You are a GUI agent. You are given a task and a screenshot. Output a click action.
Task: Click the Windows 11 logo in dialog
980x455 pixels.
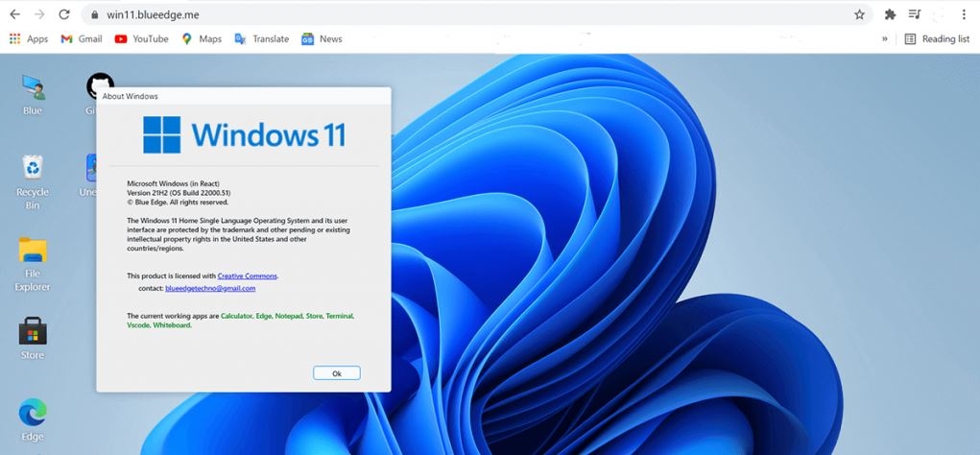click(244, 134)
